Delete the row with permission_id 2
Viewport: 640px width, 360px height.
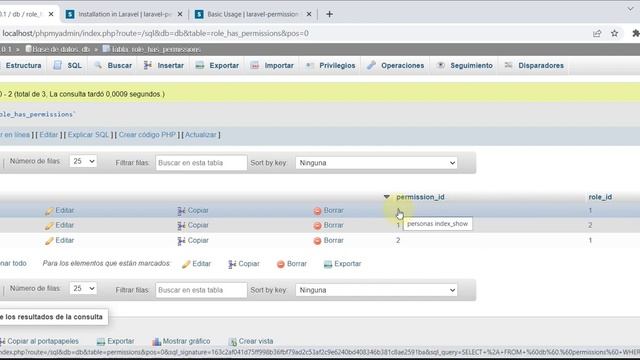(329, 240)
